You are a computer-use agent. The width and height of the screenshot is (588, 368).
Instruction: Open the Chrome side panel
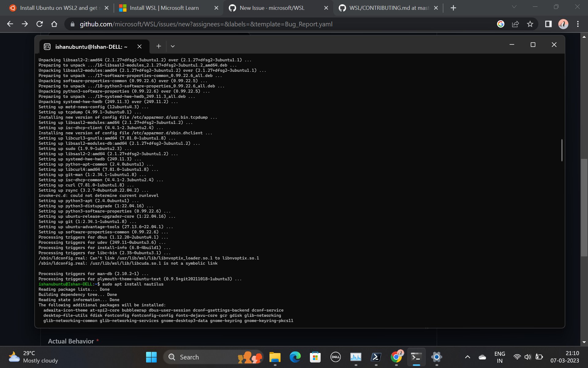(x=548, y=24)
